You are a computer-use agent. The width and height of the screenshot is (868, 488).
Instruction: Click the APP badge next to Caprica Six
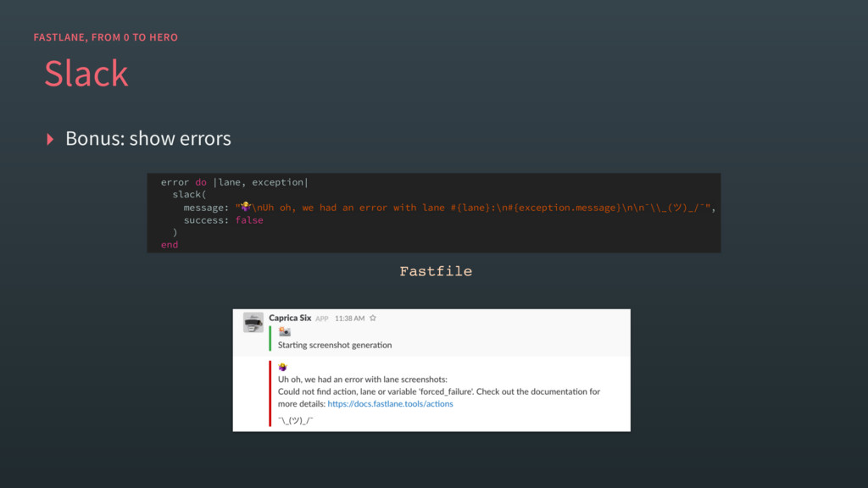pos(322,319)
